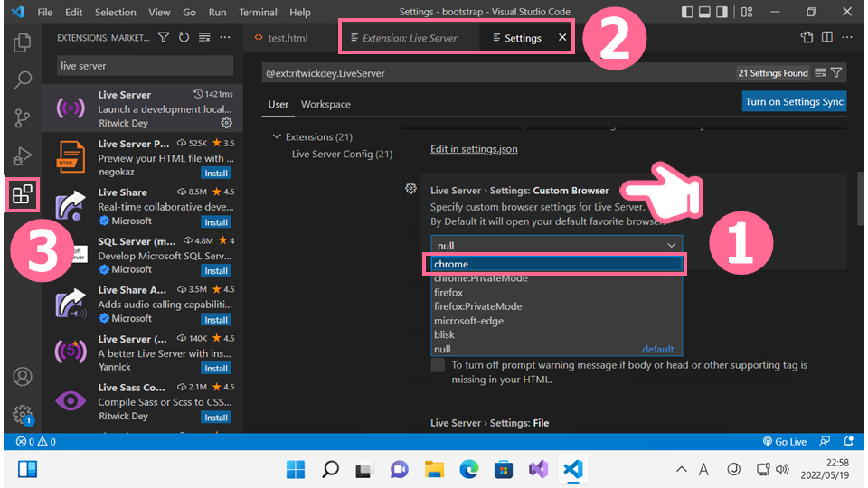Install Live Server Preview by negokaz
868x488 pixels.
click(216, 174)
